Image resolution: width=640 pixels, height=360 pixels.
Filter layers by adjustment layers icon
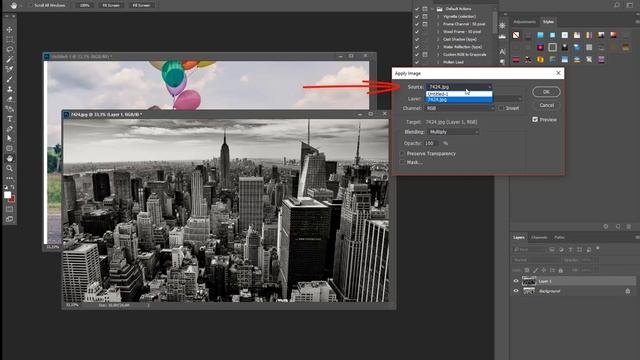pyautogui.click(x=561, y=249)
